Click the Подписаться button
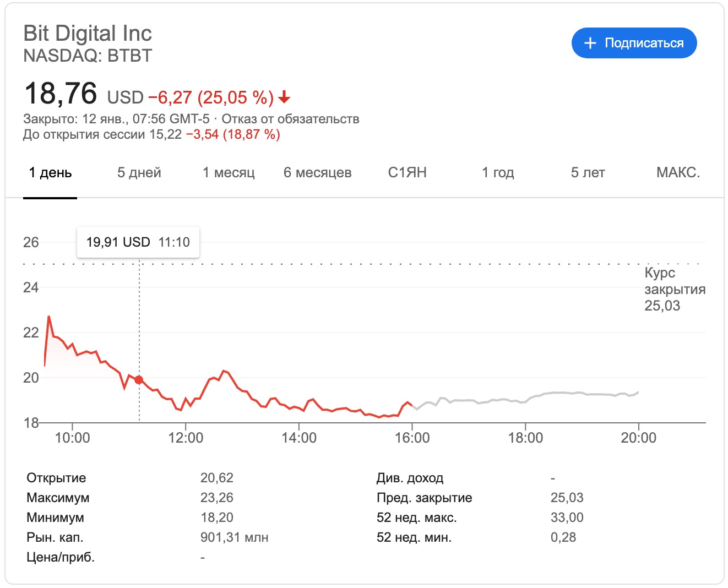Image resolution: width=728 pixels, height=588 pixels. point(633,42)
